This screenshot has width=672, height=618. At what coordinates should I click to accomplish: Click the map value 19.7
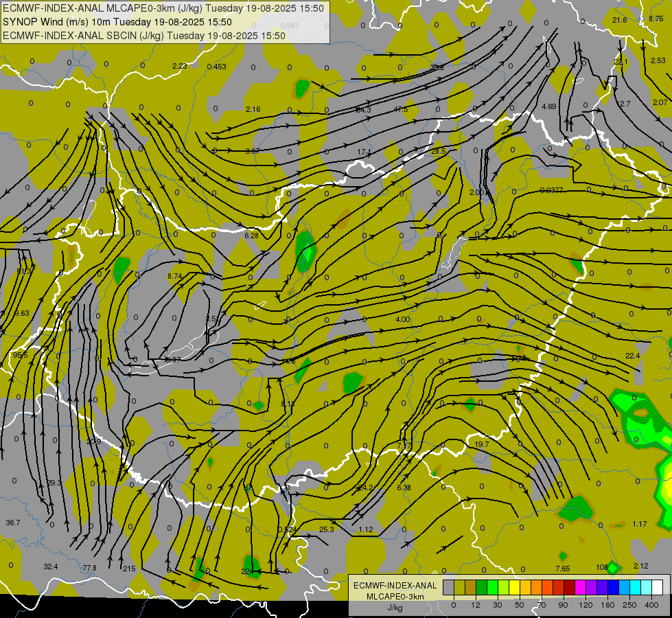click(482, 444)
